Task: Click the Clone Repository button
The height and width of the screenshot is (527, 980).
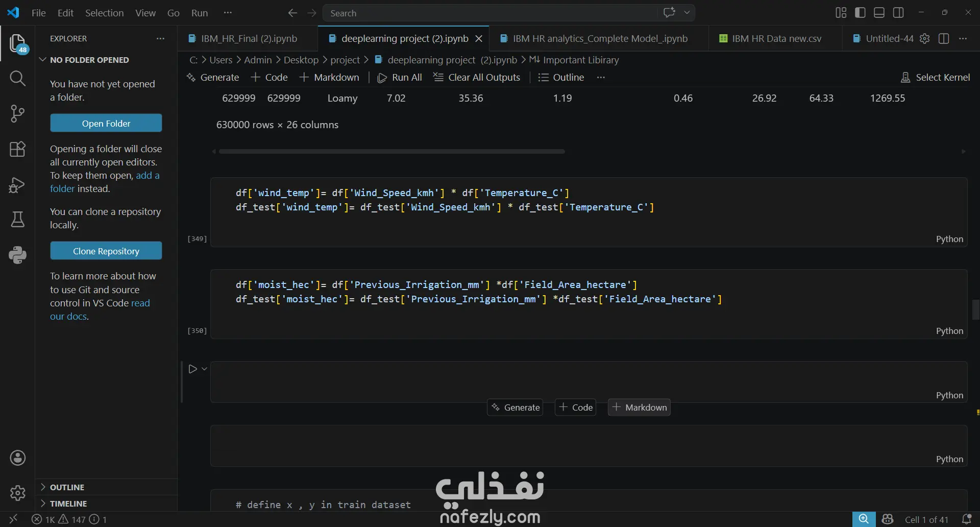Action: click(106, 251)
